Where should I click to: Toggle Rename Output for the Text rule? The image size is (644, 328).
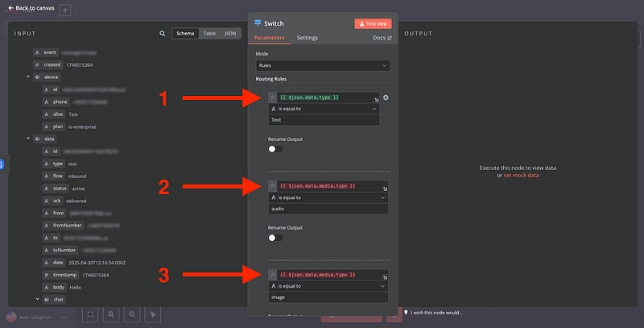click(x=276, y=149)
